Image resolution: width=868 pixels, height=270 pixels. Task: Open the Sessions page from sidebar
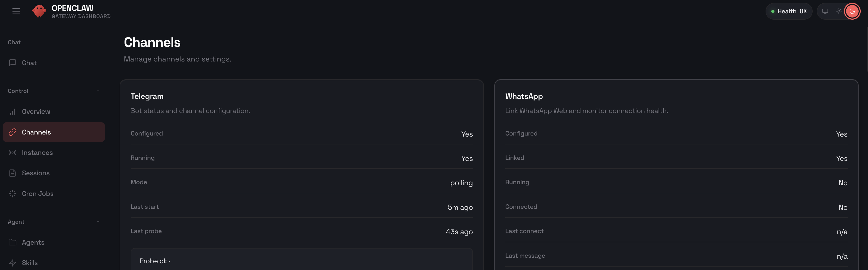[36, 173]
